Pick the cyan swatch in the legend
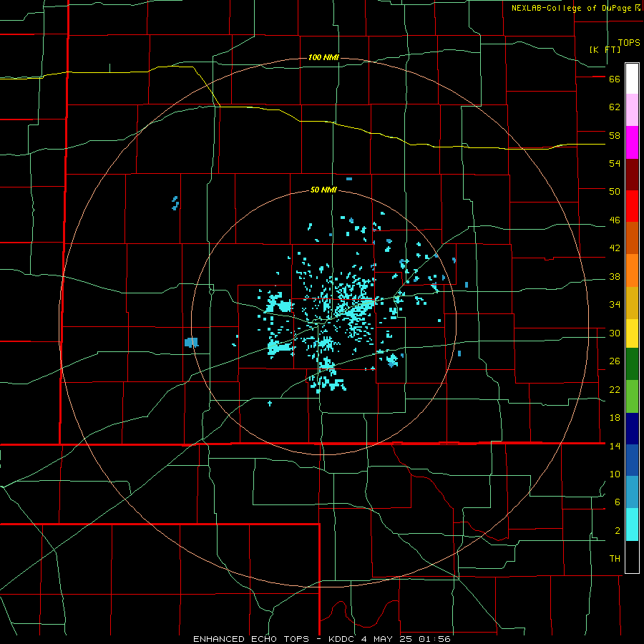This screenshot has width=644, height=644. coord(632,525)
